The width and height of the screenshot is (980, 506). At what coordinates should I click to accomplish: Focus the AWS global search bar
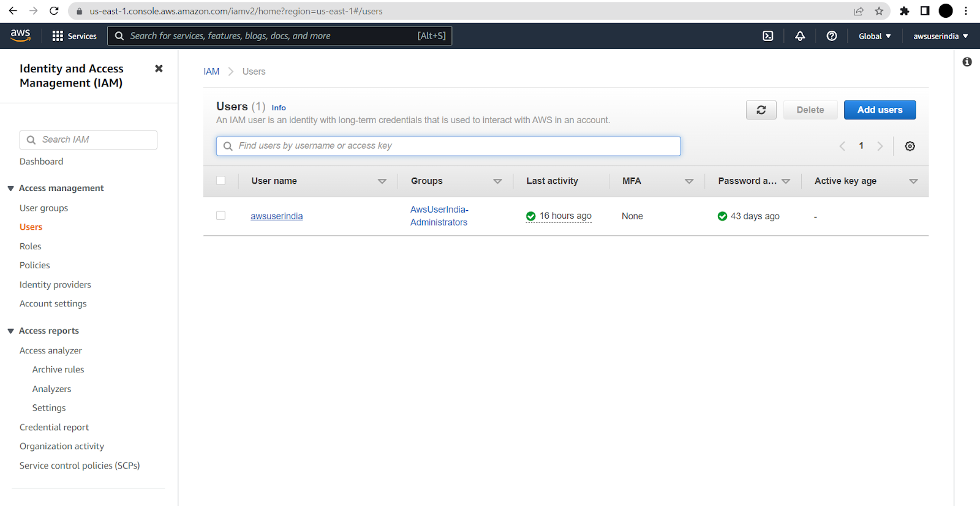[x=280, y=36]
